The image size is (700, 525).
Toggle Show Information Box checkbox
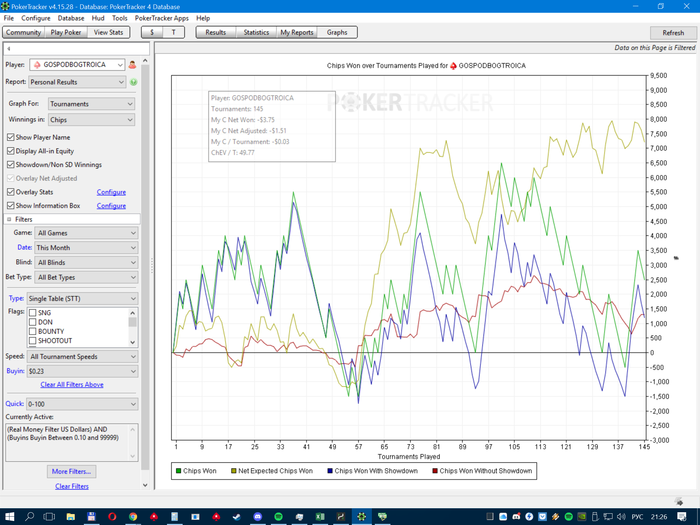click(x=11, y=205)
